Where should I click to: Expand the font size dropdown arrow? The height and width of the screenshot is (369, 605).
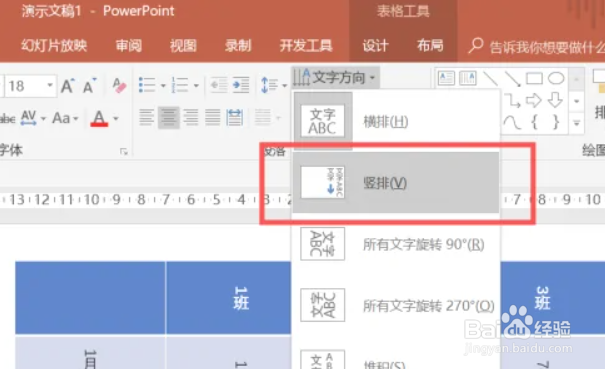50,85
